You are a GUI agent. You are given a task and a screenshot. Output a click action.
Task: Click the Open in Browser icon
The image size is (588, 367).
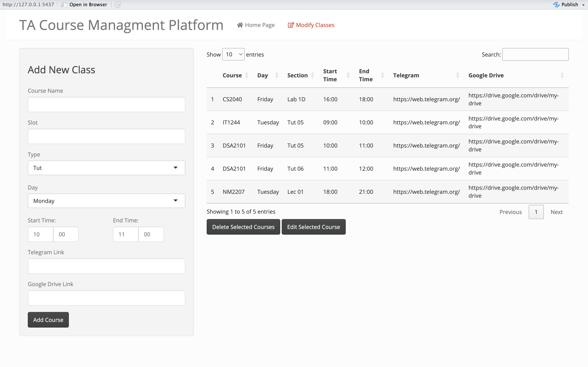(64, 5)
